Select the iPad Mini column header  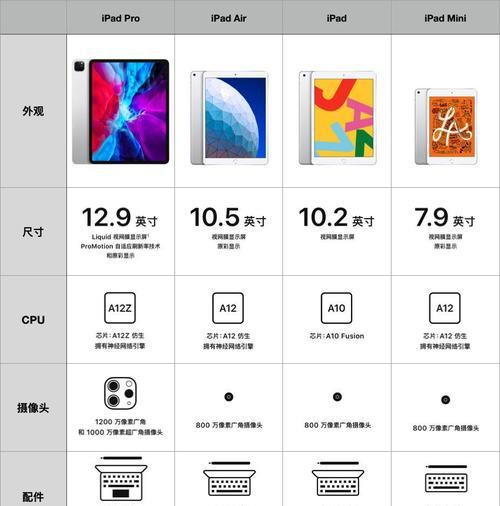tap(445, 18)
